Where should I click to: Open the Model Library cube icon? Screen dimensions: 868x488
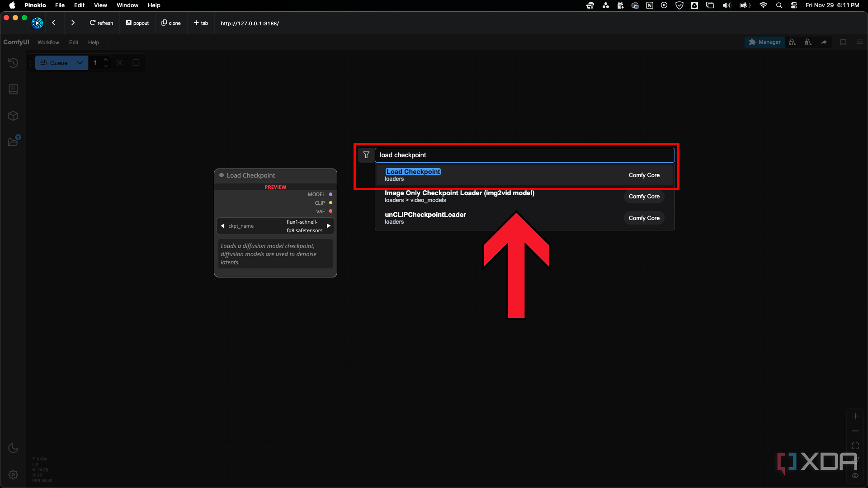(13, 116)
